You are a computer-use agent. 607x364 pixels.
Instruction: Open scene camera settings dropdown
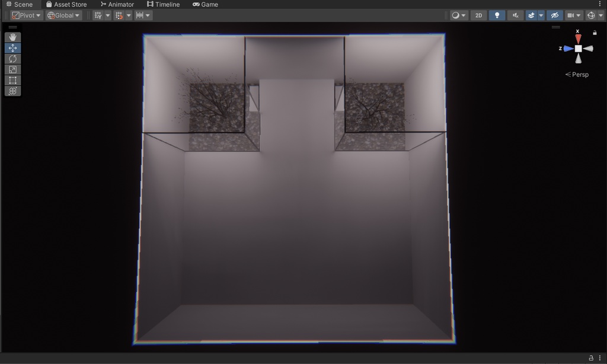574,15
